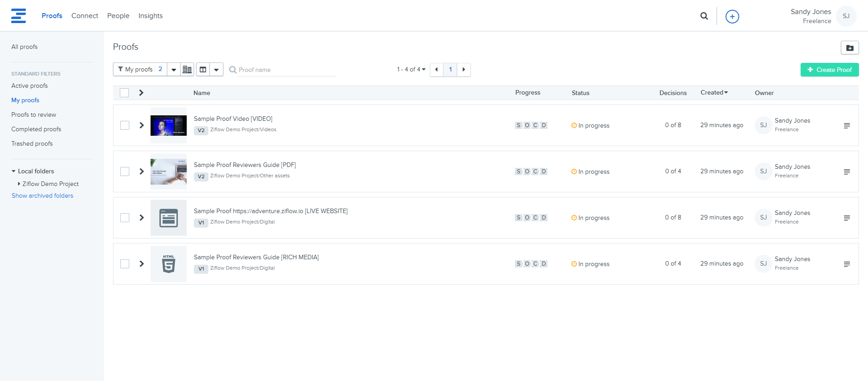Go to previous page arrow
The image size is (868, 381).
(436, 69)
